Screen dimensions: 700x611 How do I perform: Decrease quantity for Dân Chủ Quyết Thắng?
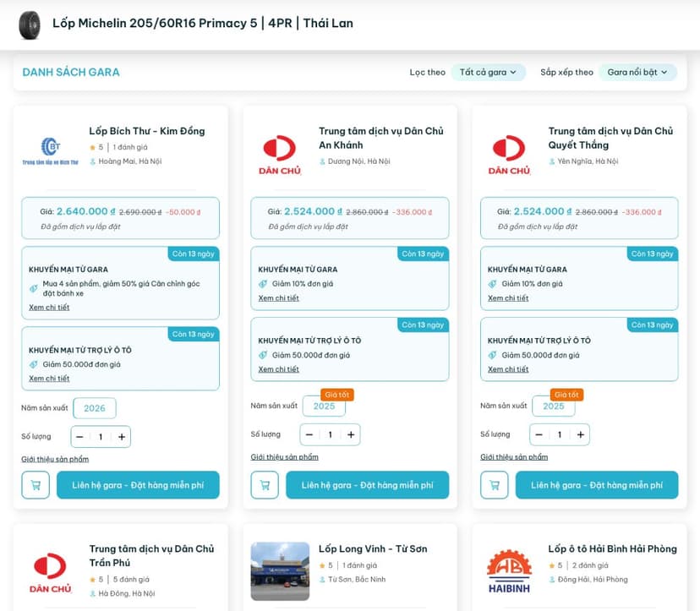539,434
